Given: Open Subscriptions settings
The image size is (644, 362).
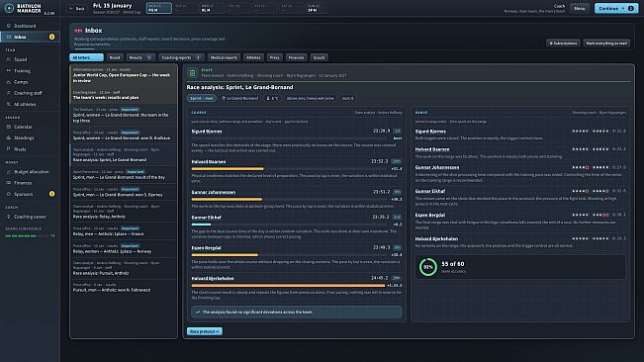Looking at the screenshot, I should click(x=563, y=44).
